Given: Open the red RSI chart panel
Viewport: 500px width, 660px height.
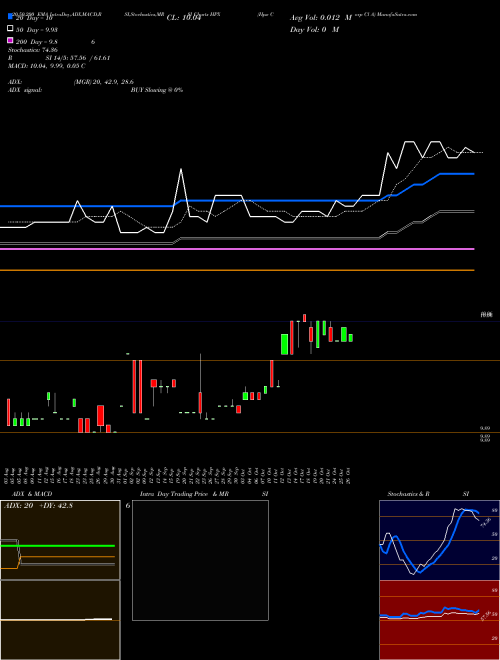Looking at the screenshot, I should tap(439, 620).
